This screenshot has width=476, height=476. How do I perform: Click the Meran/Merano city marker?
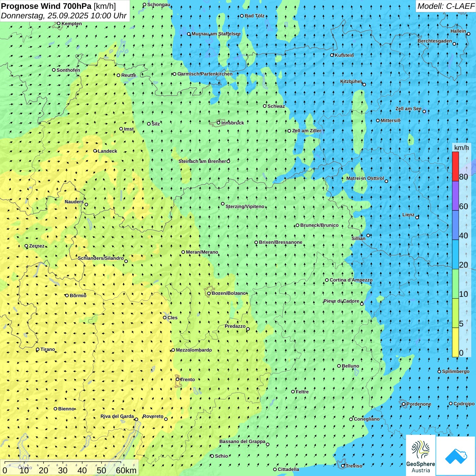[183, 252]
